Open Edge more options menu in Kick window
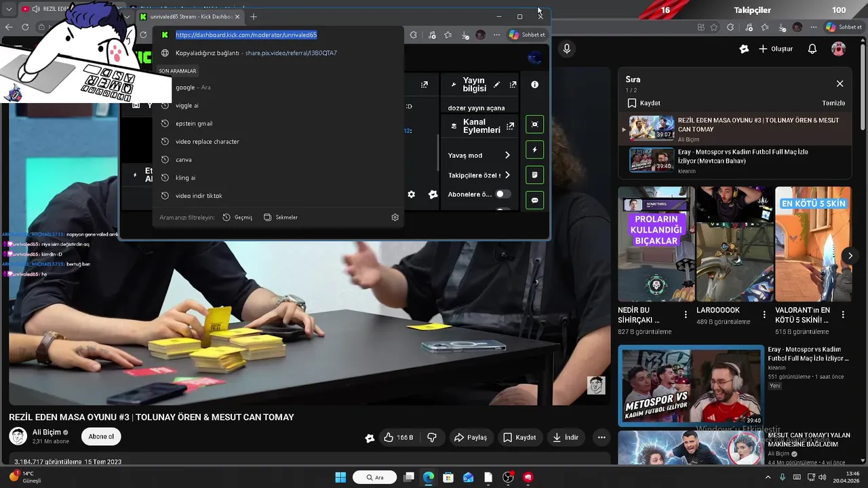This screenshot has width=868, height=488. [x=496, y=35]
